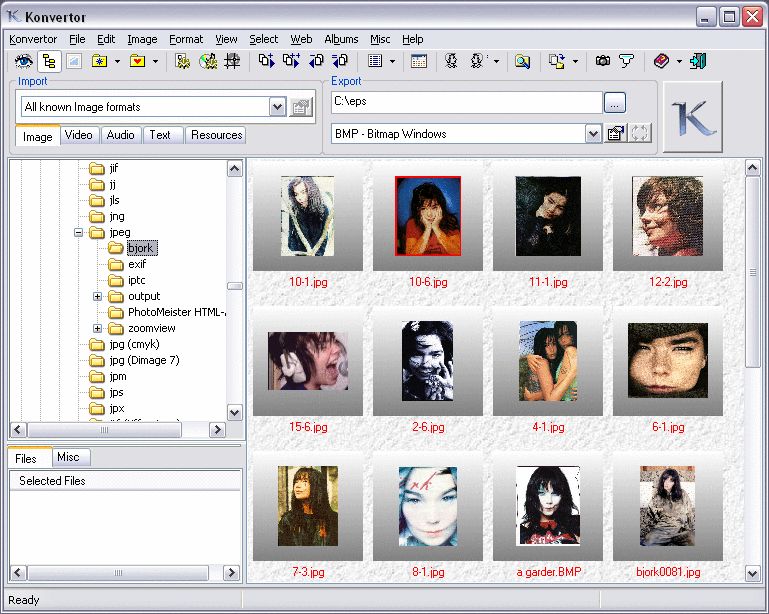Click the import format settings icon
The height and width of the screenshot is (614, 769).
coord(301,107)
